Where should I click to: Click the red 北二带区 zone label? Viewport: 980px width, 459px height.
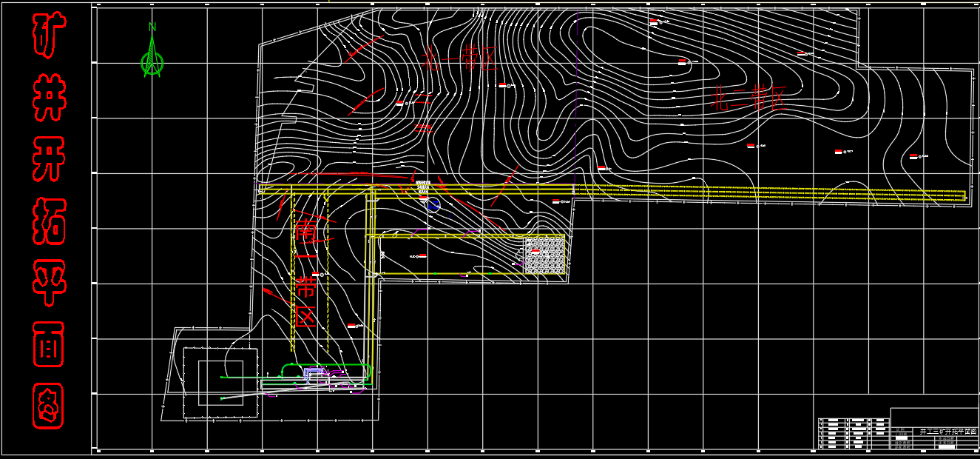[x=748, y=98]
